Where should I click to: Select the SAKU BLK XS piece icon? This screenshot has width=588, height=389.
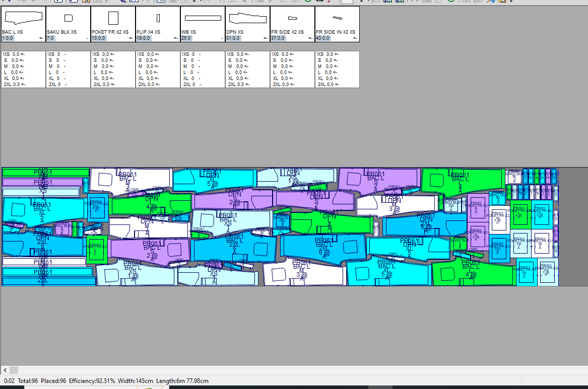[x=68, y=19]
